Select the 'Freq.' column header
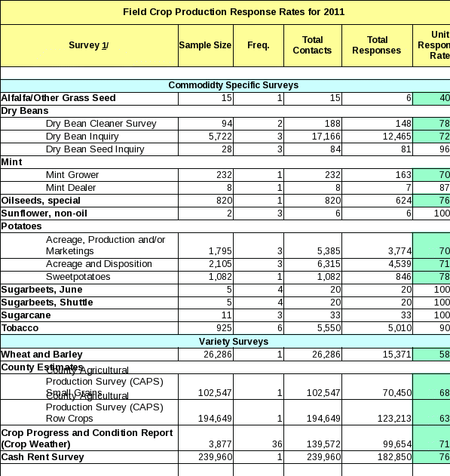 pyautogui.click(x=259, y=45)
